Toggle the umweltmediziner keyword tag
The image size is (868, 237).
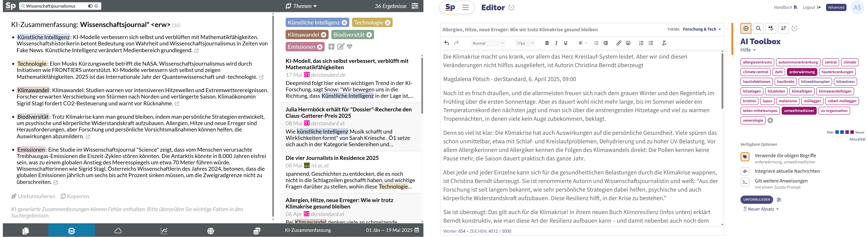click(799, 111)
